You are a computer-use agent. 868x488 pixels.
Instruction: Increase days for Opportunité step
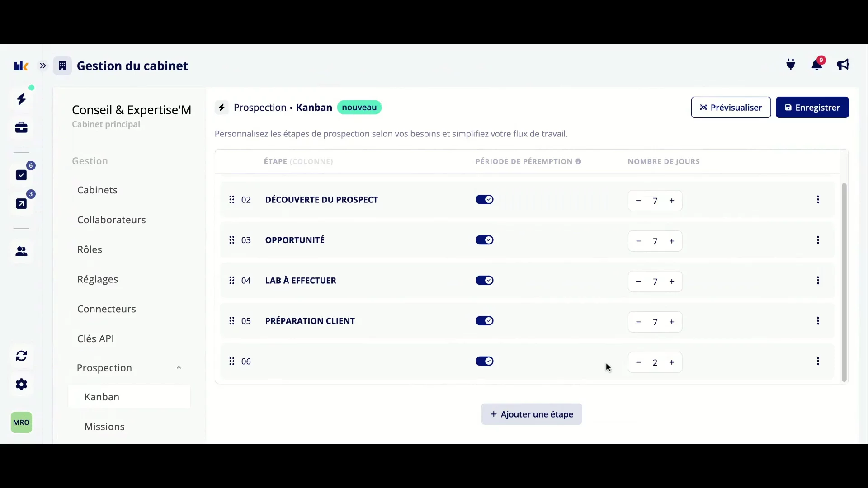click(x=672, y=241)
